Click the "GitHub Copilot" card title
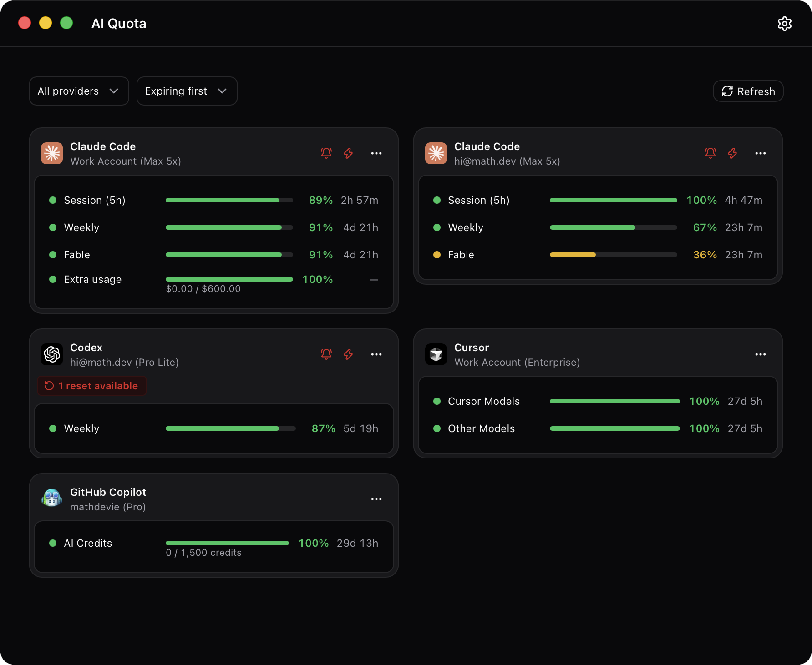812x665 pixels. (108, 492)
